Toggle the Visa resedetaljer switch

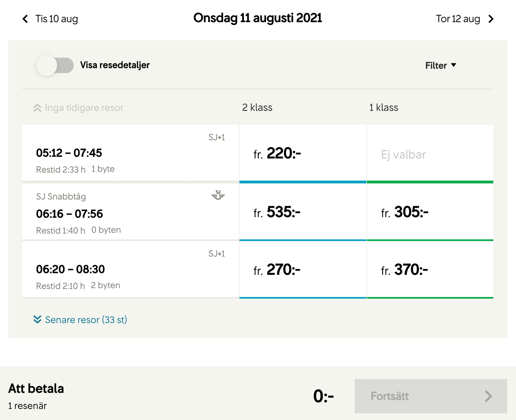(55, 65)
